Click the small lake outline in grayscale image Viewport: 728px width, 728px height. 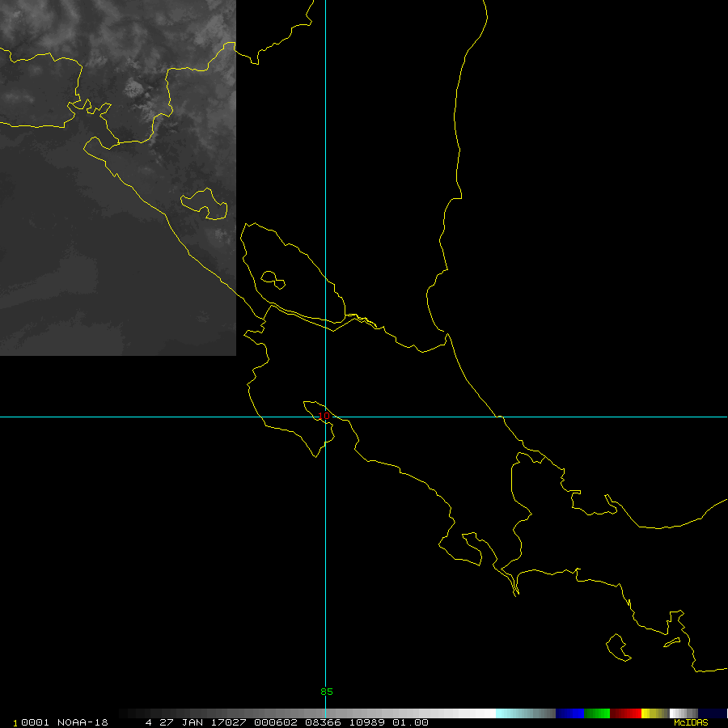(x=205, y=203)
